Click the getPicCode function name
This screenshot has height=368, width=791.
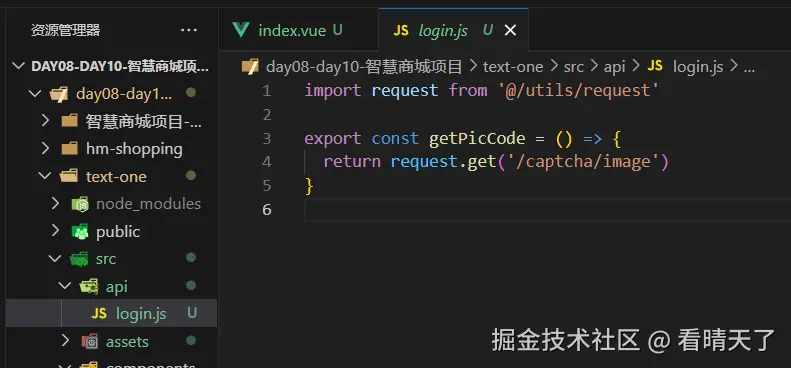tap(476, 139)
